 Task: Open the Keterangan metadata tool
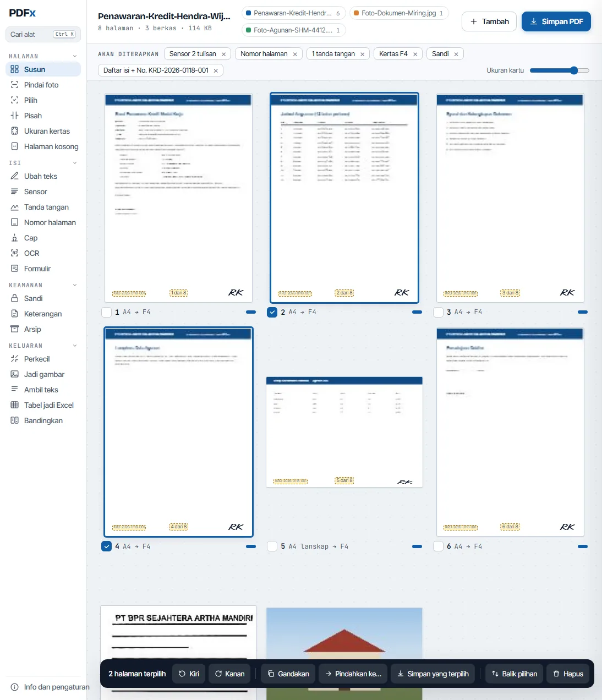[43, 314]
